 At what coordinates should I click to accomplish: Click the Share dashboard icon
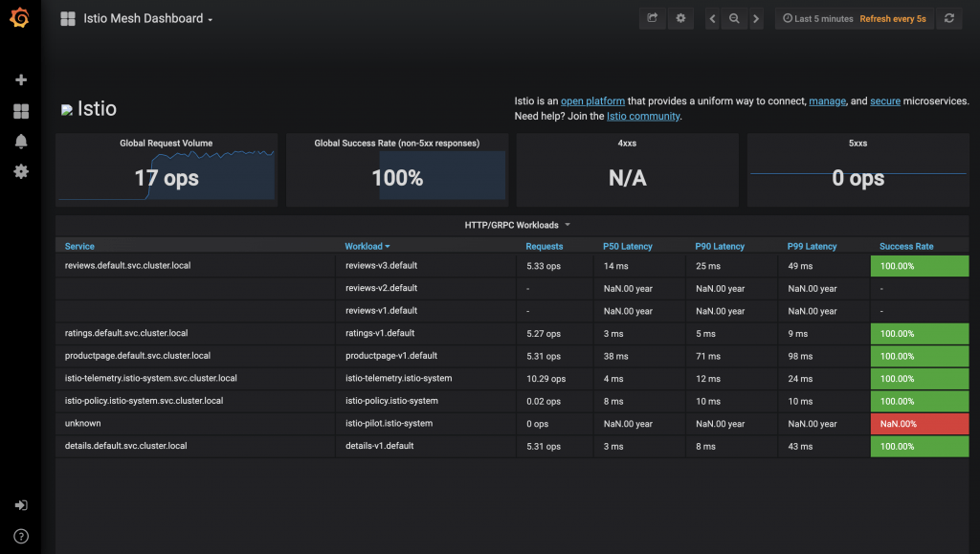(652, 18)
